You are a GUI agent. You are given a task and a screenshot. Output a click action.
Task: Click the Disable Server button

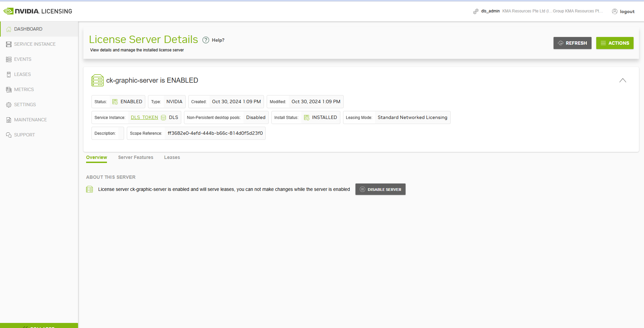click(380, 189)
